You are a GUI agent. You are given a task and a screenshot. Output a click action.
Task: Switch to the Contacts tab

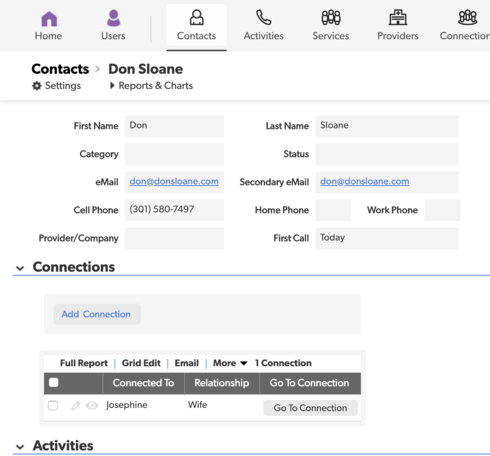(196, 25)
